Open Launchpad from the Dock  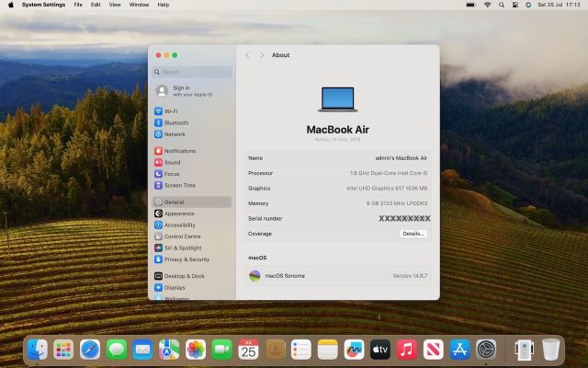(x=63, y=350)
